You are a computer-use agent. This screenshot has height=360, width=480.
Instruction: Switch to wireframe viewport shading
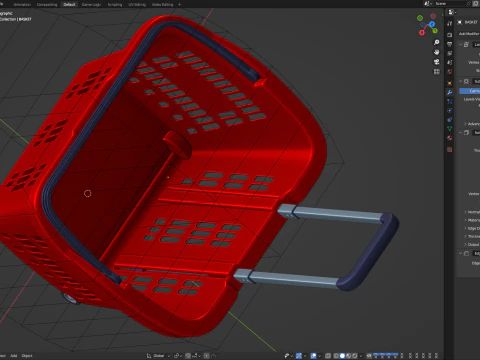(x=336, y=356)
